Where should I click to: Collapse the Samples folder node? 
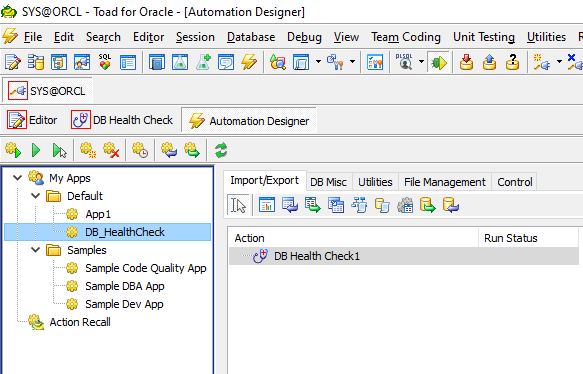(x=35, y=250)
